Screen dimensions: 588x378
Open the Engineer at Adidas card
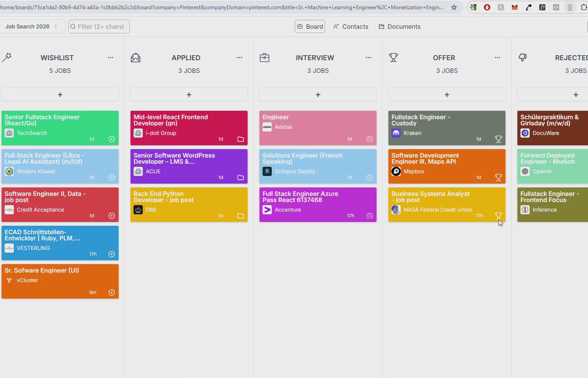[x=318, y=128]
